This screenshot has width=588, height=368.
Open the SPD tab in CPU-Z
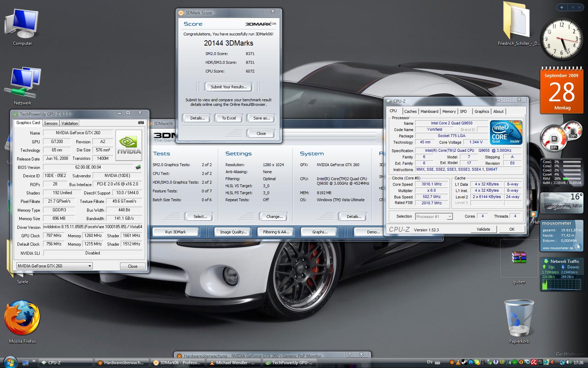(x=463, y=111)
